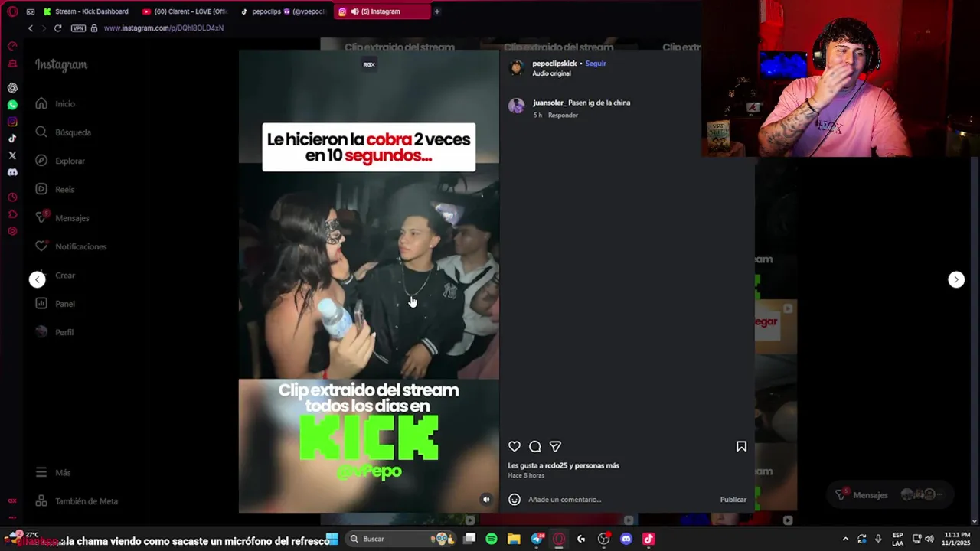Click the Instagram logo
Viewport: 980px width, 551px height.
tap(61, 65)
